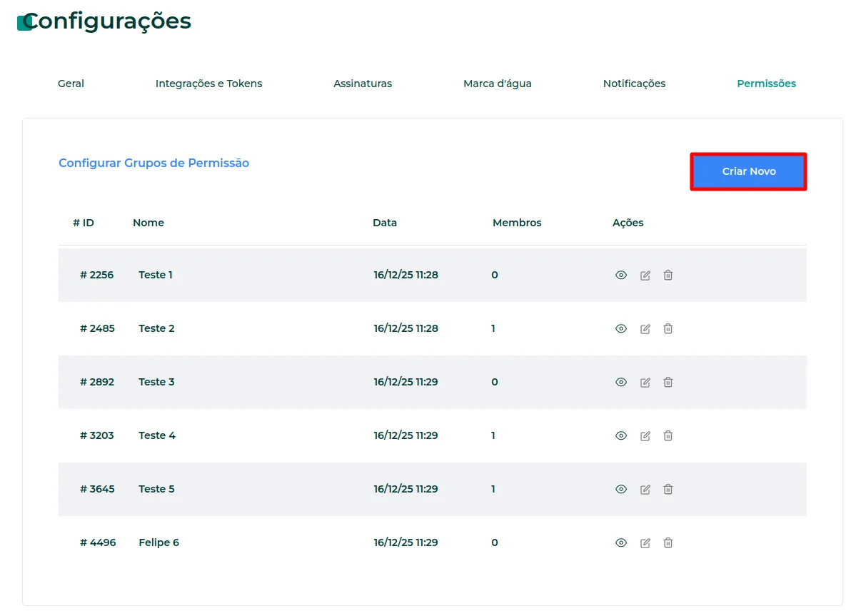Switch to Integrações e Tokens tab
The image size is (861, 616).
208,84
